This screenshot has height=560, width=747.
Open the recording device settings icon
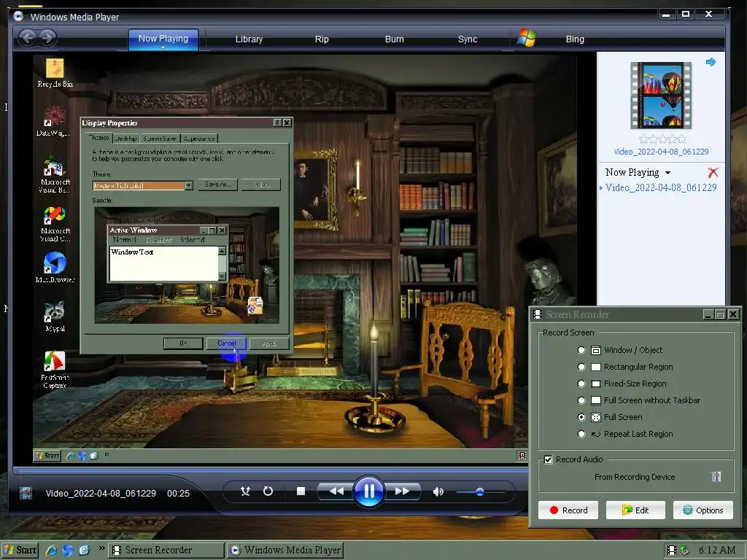716,477
